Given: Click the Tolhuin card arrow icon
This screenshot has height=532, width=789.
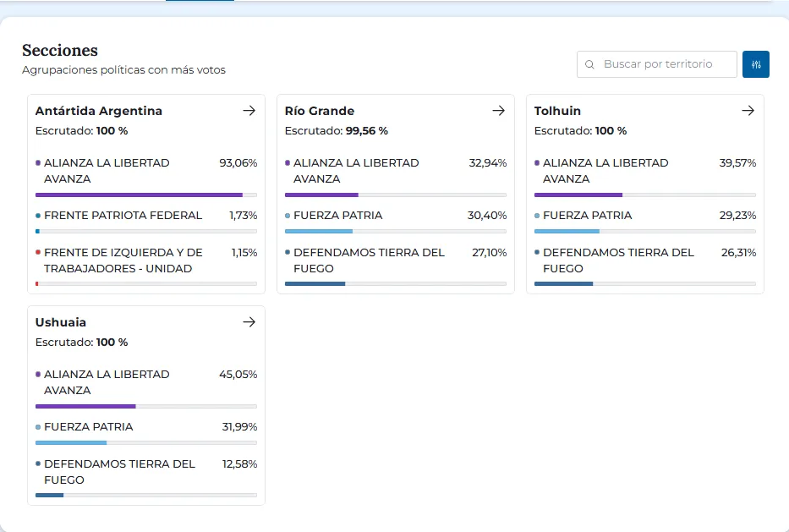Looking at the screenshot, I should click(748, 111).
